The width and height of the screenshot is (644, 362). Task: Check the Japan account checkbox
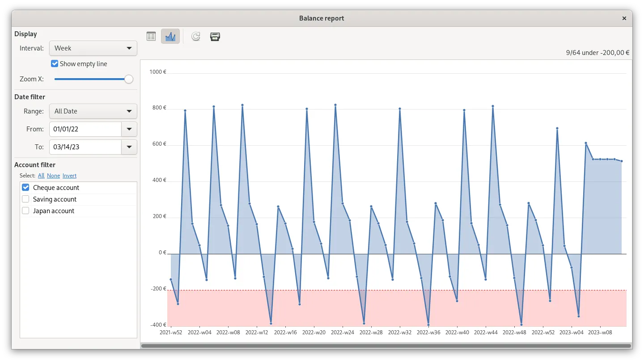26,211
